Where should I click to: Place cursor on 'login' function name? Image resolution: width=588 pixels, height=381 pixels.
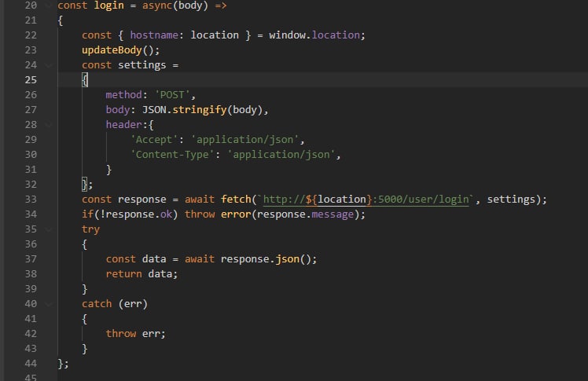(108, 5)
